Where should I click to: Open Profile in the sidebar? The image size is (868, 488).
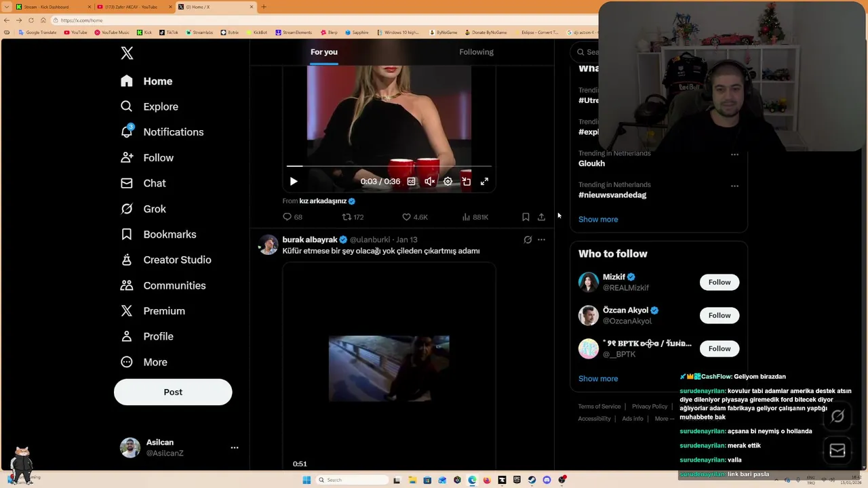click(x=146, y=336)
